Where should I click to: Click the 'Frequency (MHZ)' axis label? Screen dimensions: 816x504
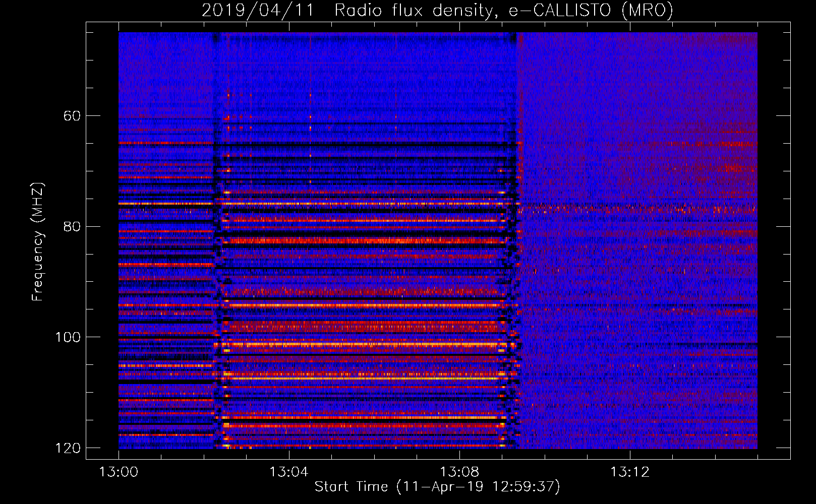coord(38,241)
